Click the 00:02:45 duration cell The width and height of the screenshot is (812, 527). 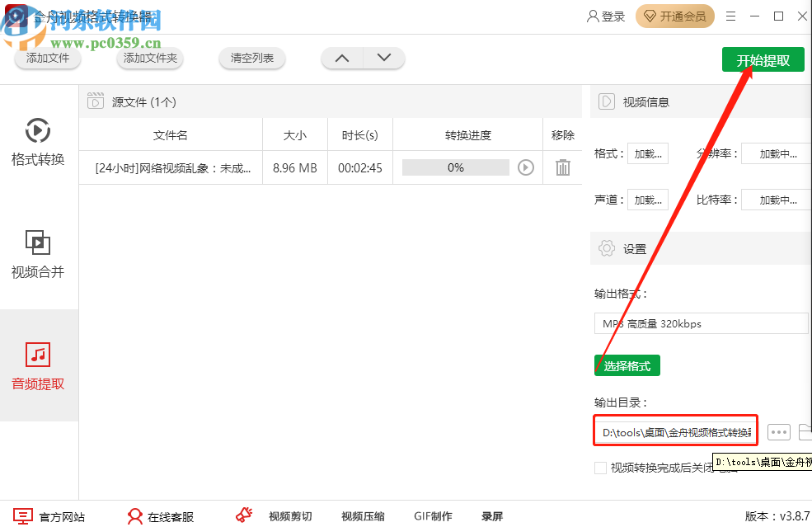pos(360,168)
